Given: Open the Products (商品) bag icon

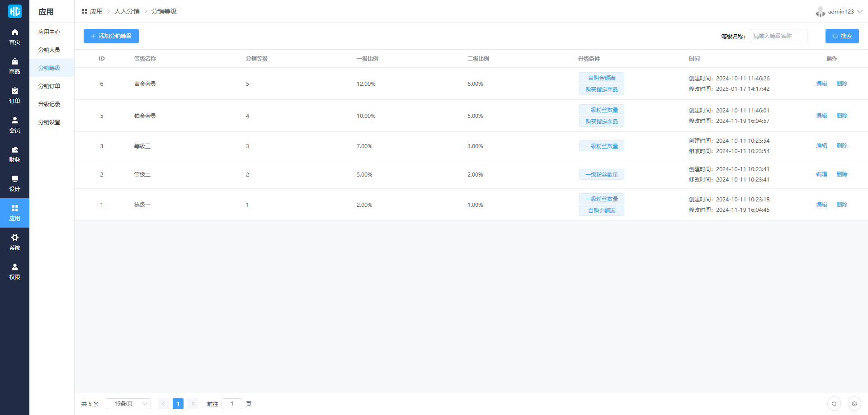Looking at the screenshot, I should click(x=14, y=61).
